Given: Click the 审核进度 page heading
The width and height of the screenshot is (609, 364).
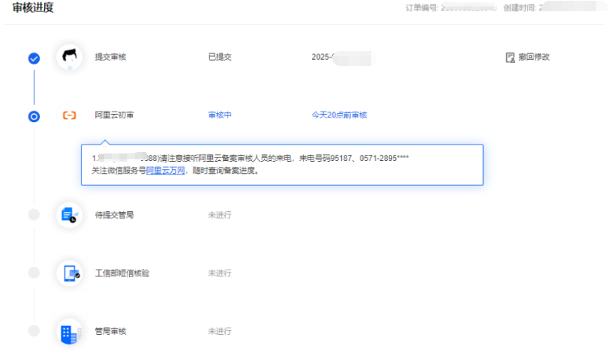Looking at the screenshot, I should click(33, 8).
